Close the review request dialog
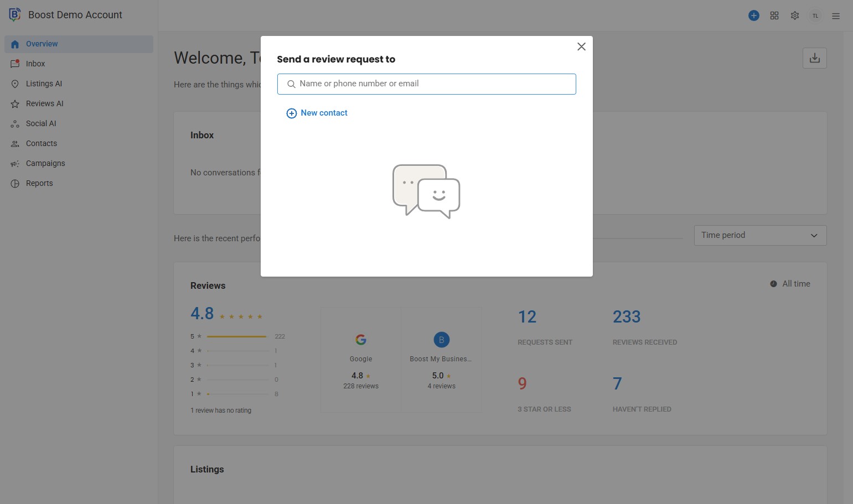 point(581,46)
